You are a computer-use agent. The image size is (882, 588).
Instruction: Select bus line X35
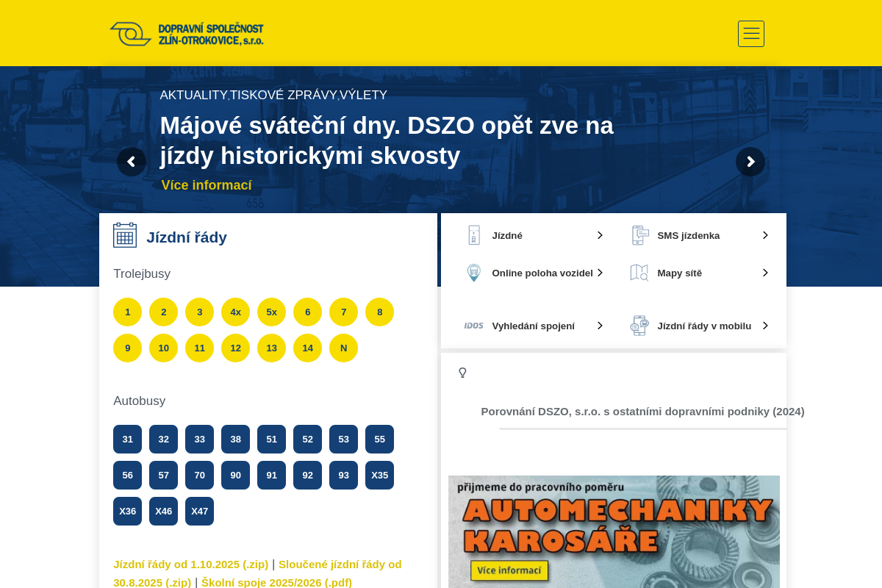tap(379, 475)
